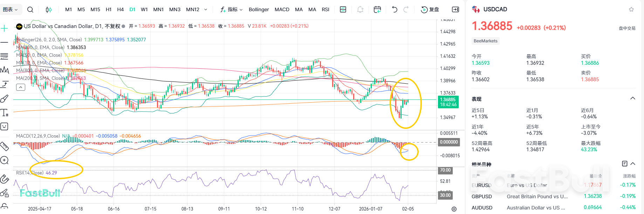This screenshot has height=214, width=644.
Task: Click the first MA indicator shortcut
Action: pos(299,9)
